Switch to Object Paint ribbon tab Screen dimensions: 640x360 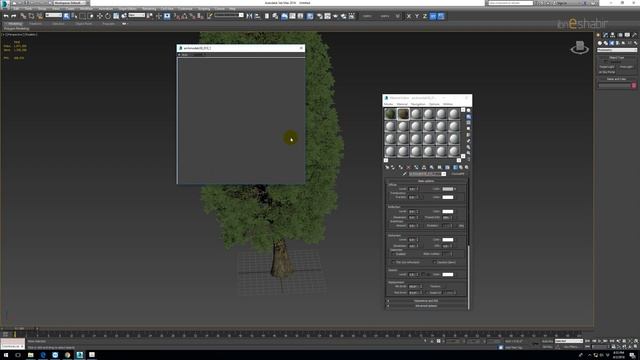(84, 24)
